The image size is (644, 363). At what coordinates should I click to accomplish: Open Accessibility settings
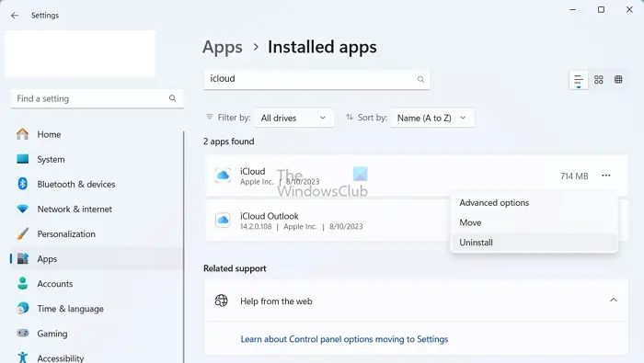pos(61,358)
